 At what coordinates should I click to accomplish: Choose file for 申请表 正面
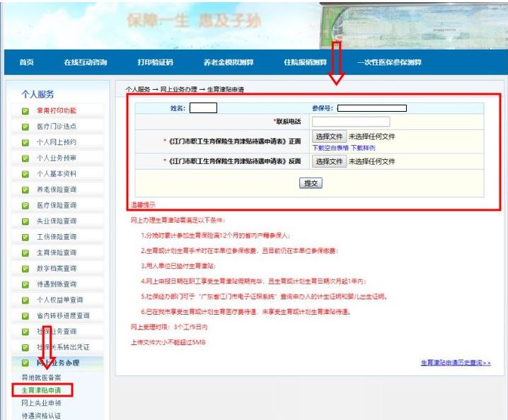(x=329, y=136)
